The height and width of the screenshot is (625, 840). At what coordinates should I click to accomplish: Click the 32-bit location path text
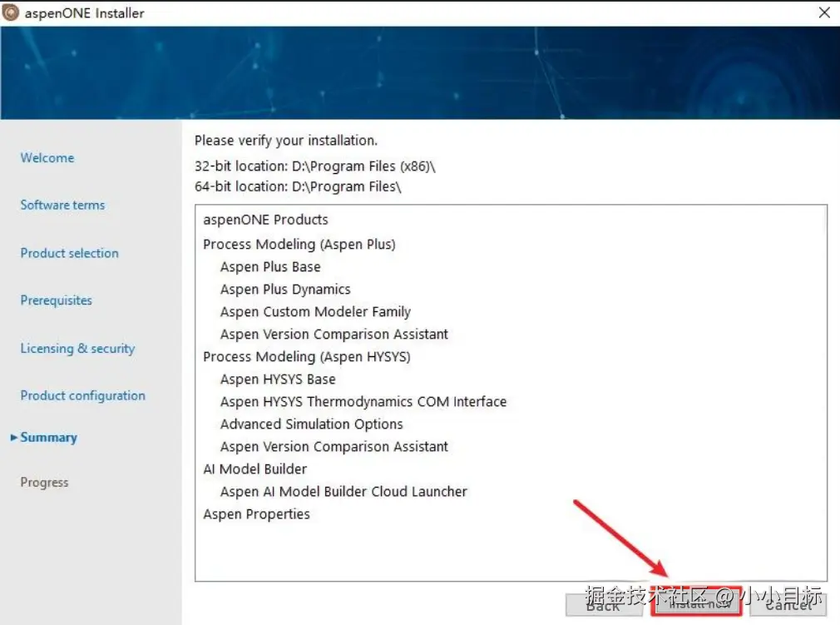coord(315,166)
